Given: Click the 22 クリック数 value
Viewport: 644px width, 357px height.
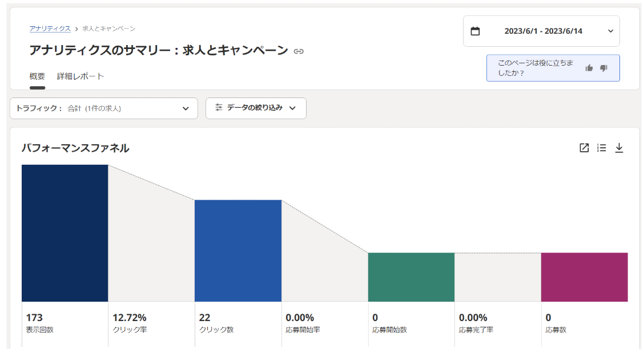Looking at the screenshot, I should [204, 318].
